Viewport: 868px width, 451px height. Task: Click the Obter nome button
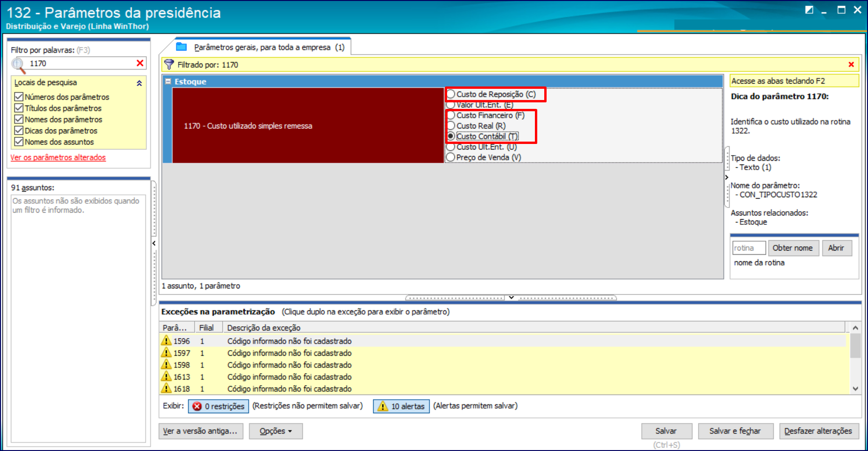pos(792,248)
